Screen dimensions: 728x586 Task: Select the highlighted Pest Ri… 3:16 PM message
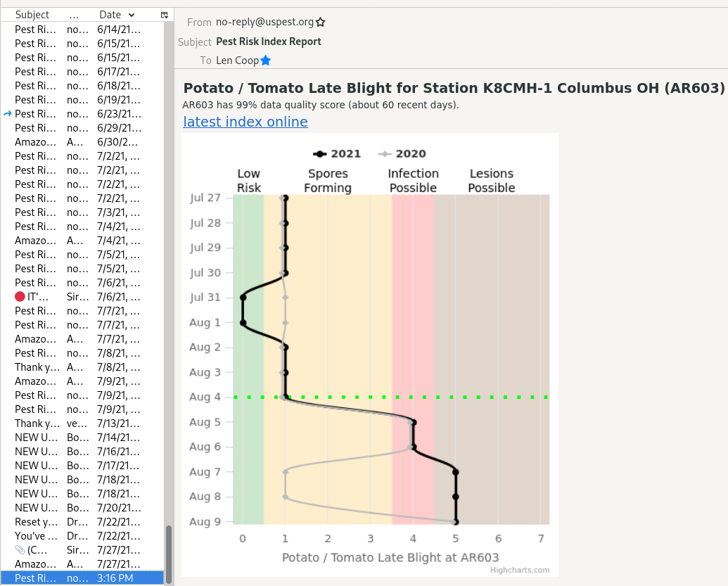(82, 578)
